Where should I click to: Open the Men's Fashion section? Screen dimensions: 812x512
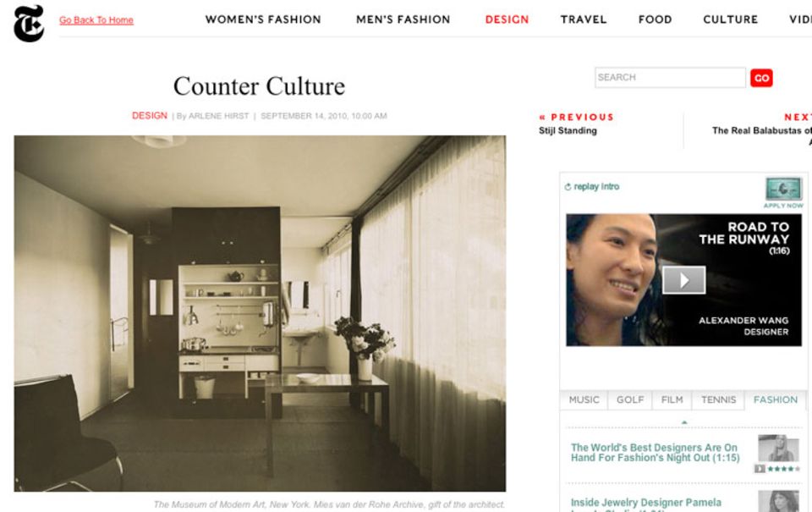[x=403, y=19]
